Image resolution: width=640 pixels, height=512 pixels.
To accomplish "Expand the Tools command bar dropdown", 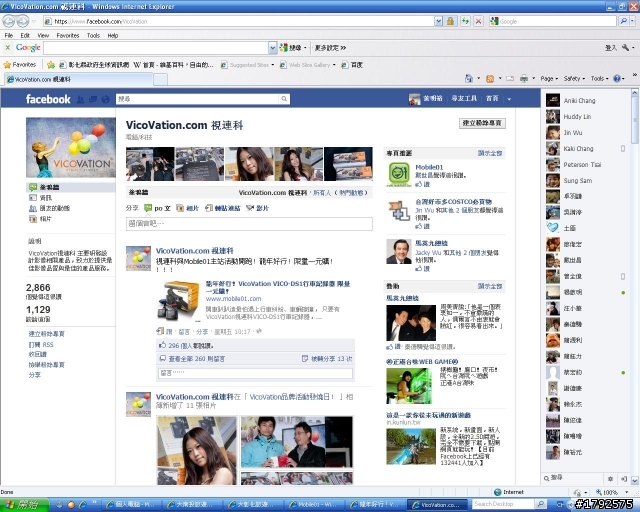I will tap(600, 78).
